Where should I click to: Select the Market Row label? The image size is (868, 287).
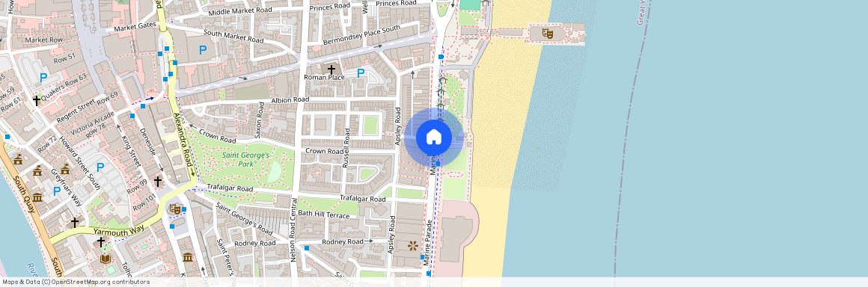pyautogui.click(x=43, y=40)
